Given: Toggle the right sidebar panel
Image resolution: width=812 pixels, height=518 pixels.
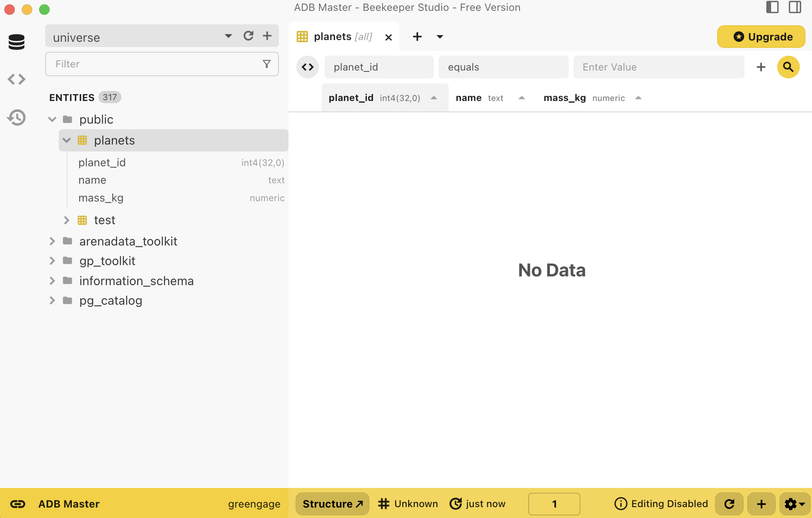Looking at the screenshot, I should 795,7.
